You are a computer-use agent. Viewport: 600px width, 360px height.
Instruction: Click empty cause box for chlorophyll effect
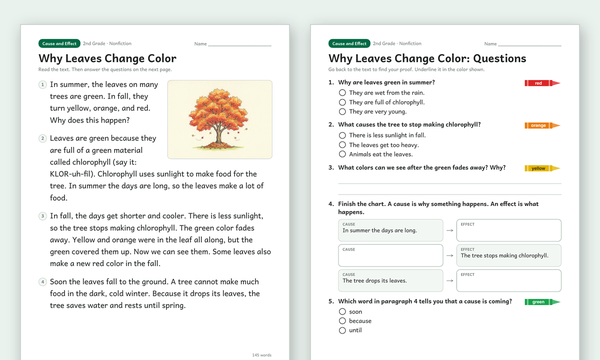coord(391,256)
